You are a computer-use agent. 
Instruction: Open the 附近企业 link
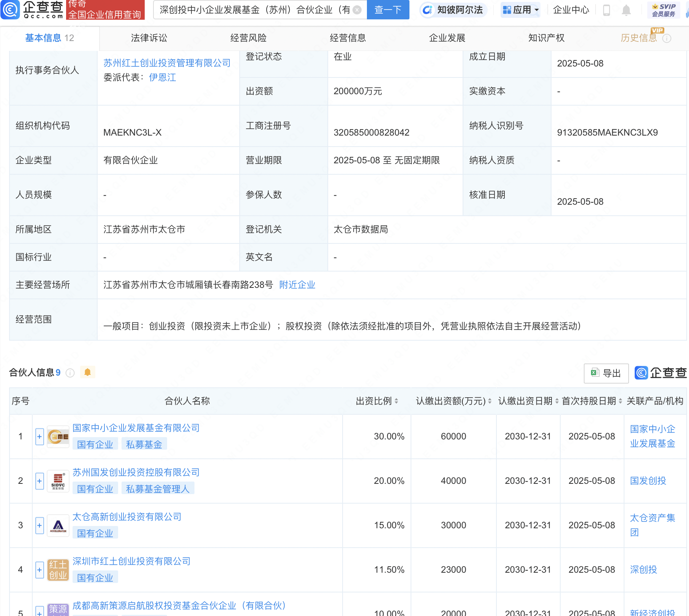pos(297,285)
